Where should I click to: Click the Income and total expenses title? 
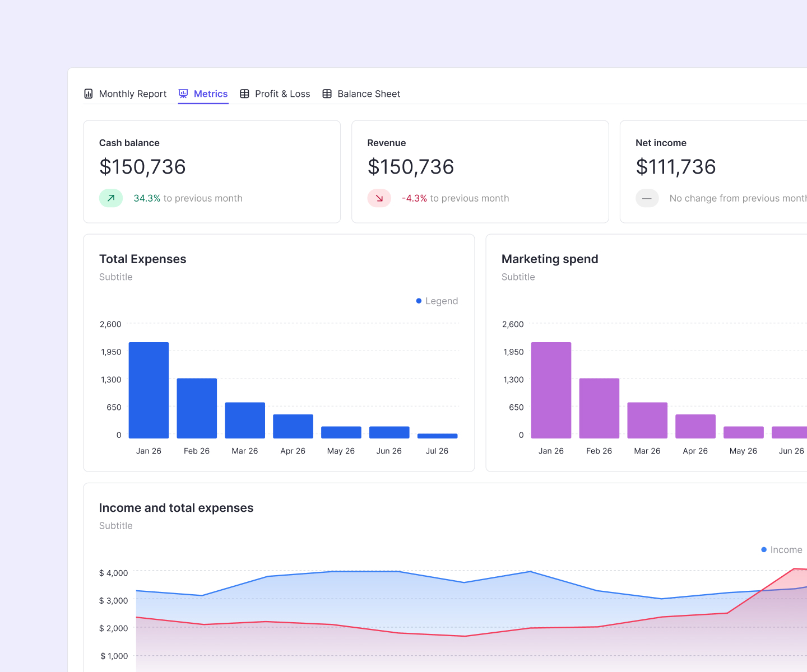[177, 508]
